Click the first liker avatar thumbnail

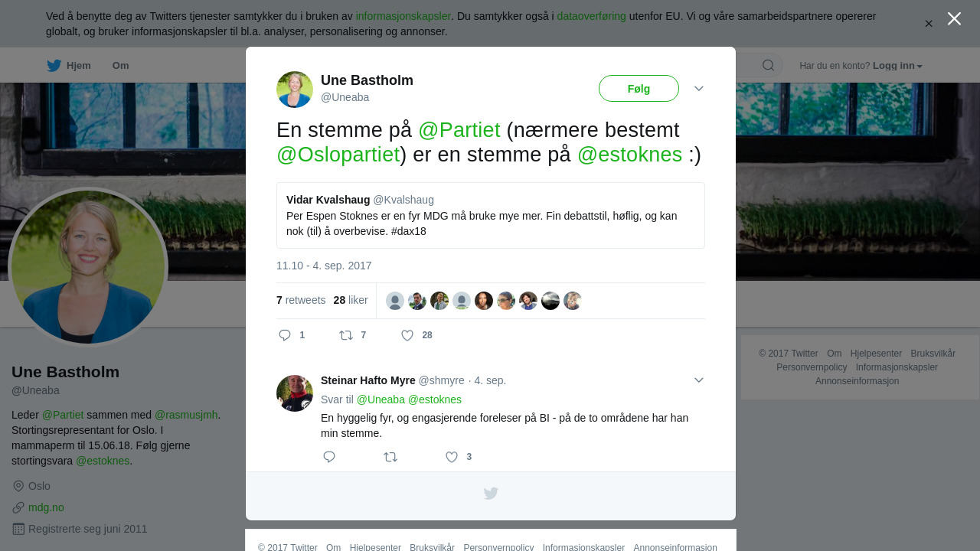(395, 301)
